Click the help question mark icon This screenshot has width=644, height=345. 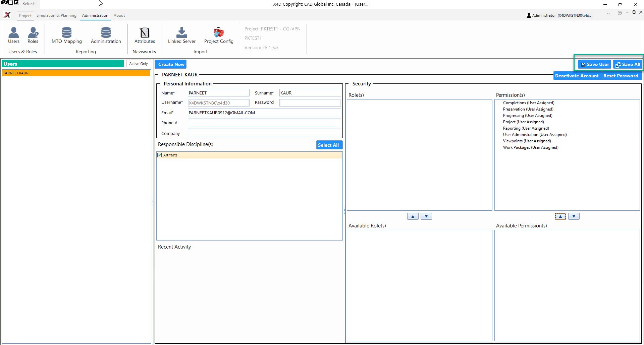pos(620,13)
